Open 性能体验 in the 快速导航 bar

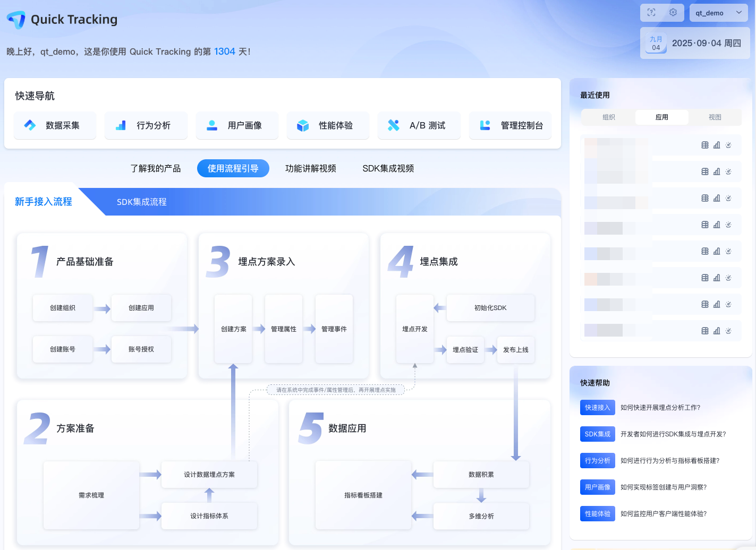328,125
